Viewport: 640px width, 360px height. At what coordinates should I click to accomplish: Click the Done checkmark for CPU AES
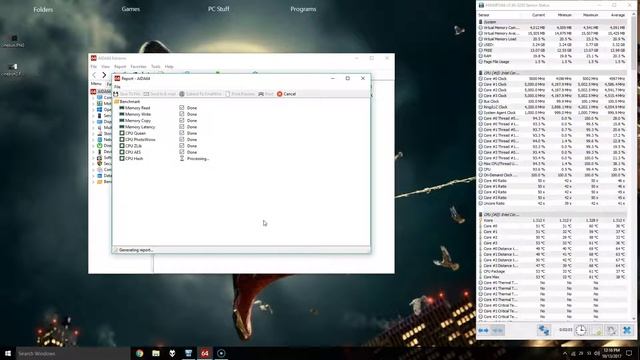(x=182, y=152)
